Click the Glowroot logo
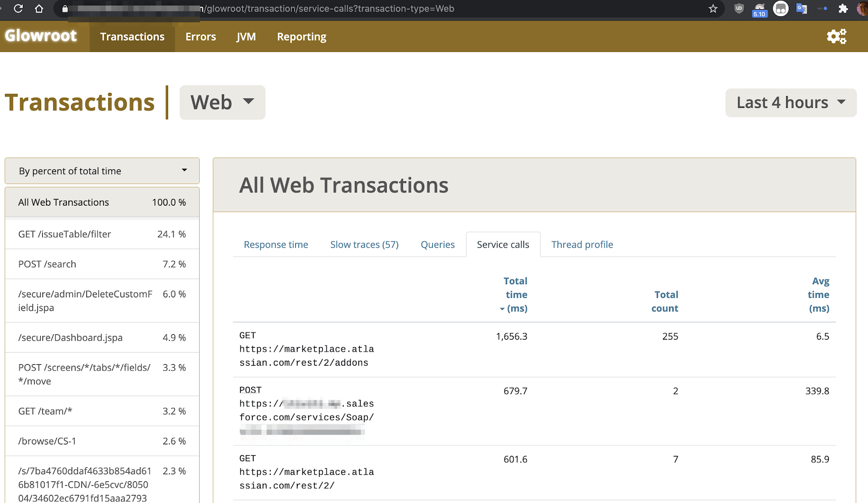Viewport: 868px width, 503px height. [41, 36]
